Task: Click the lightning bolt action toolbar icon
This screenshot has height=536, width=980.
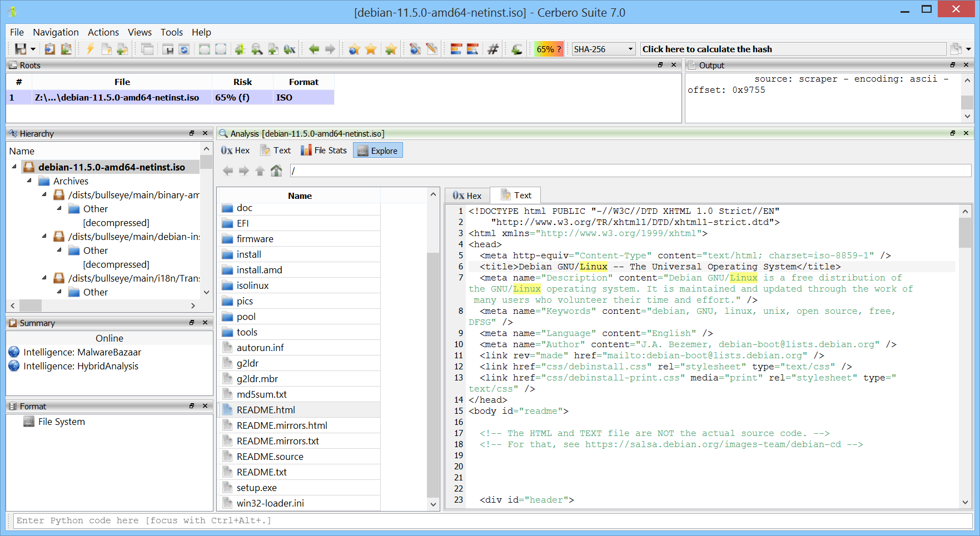Action: pyautogui.click(x=90, y=49)
